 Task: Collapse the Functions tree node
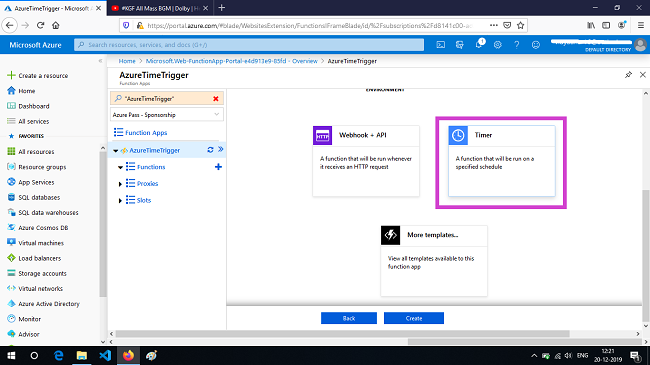[120, 167]
